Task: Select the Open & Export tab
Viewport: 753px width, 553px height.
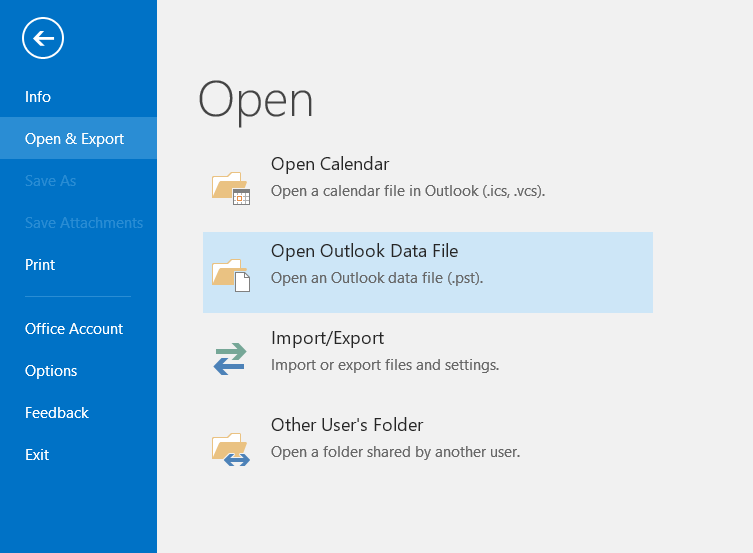Action: click(x=75, y=139)
